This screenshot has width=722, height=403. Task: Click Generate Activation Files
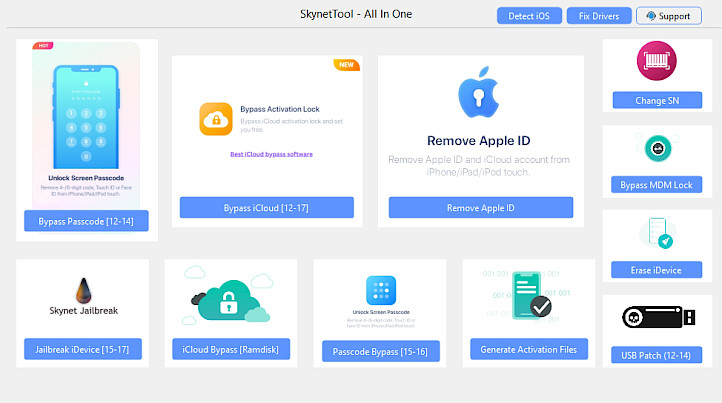pyautogui.click(x=529, y=349)
